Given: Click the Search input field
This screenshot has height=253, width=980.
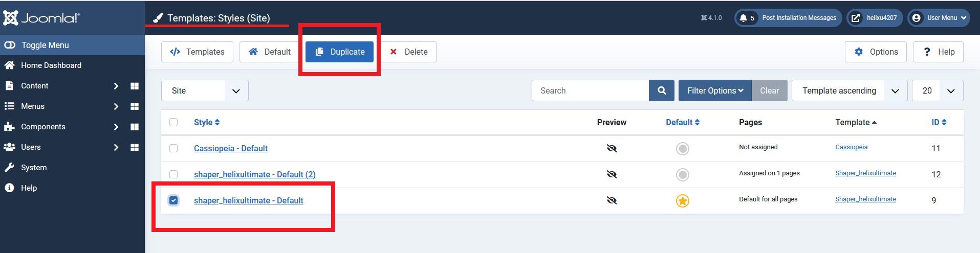Looking at the screenshot, I should click(x=590, y=90).
